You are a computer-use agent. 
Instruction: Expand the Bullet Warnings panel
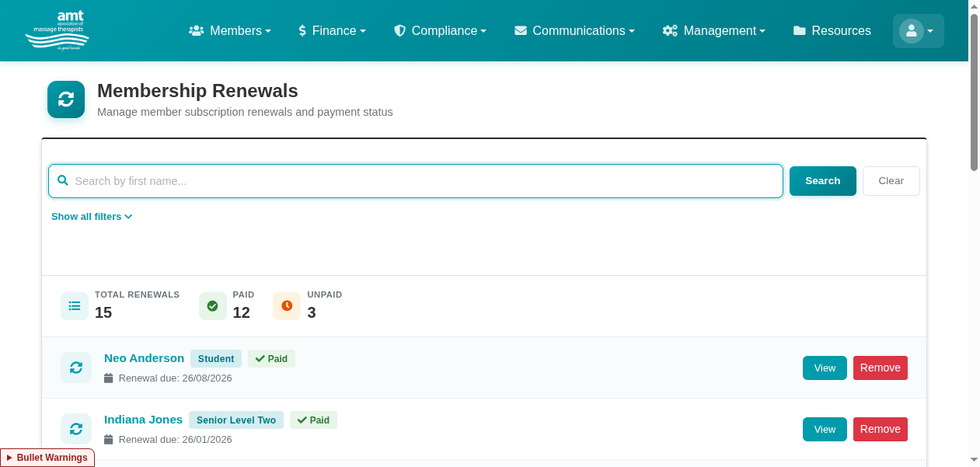47,458
